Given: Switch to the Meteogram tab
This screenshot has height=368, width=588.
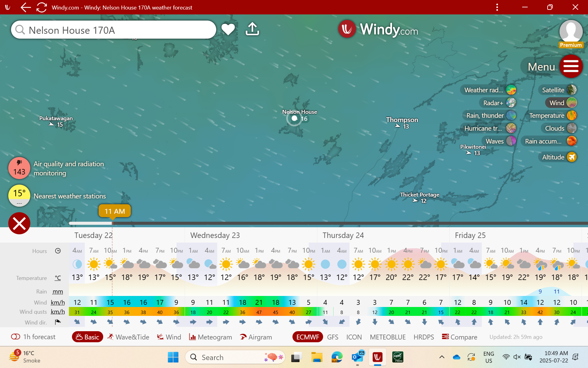Looking at the screenshot, I should [210, 337].
